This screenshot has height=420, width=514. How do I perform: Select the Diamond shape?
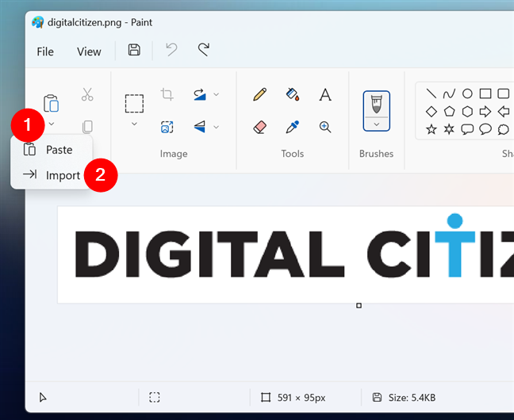click(431, 112)
